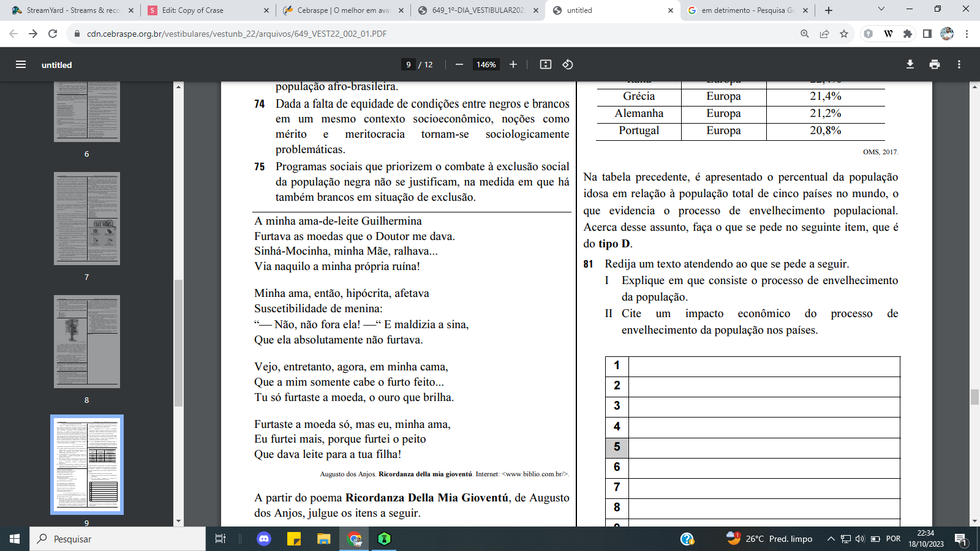Click the help icon in taskbar

click(x=687, y=539)
